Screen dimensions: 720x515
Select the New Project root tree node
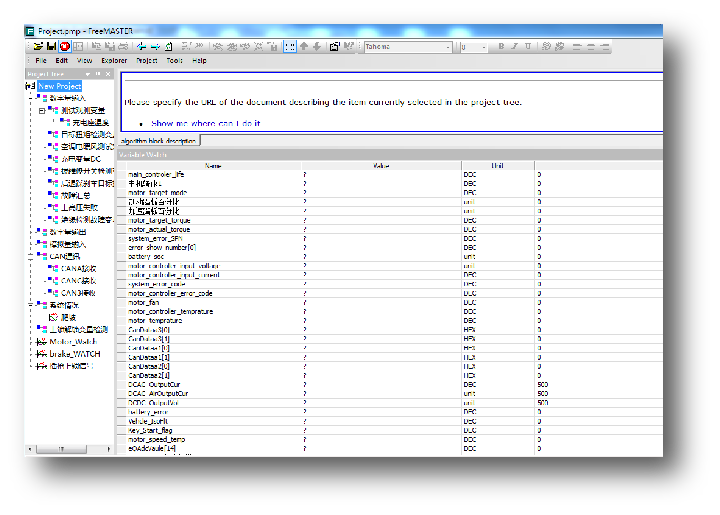(x=60, y=86)
